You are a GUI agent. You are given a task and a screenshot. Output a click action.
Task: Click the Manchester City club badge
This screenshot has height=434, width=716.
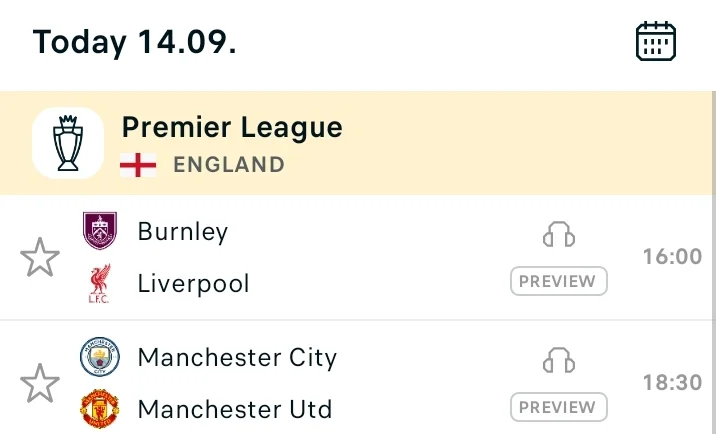point(100,357)
